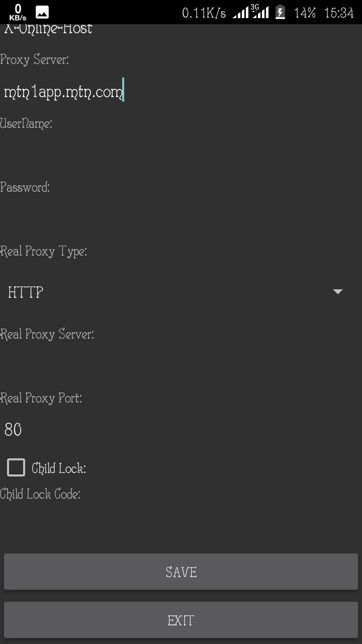Tap the Real Proxy Server input field
The width and height of the screenshot is (362, 644).
pyautogui.click(x=181, y=366)
